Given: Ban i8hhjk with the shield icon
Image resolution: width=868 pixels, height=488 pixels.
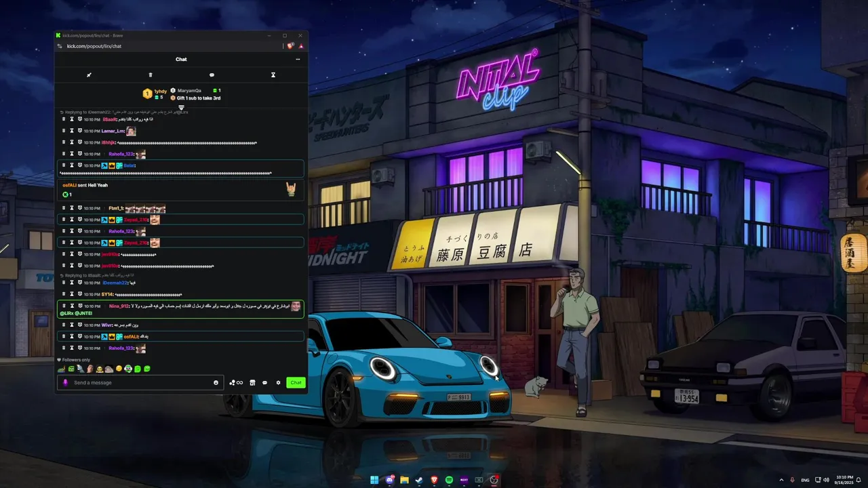Looking at the screenshot, I should click(x=79, y=142).
